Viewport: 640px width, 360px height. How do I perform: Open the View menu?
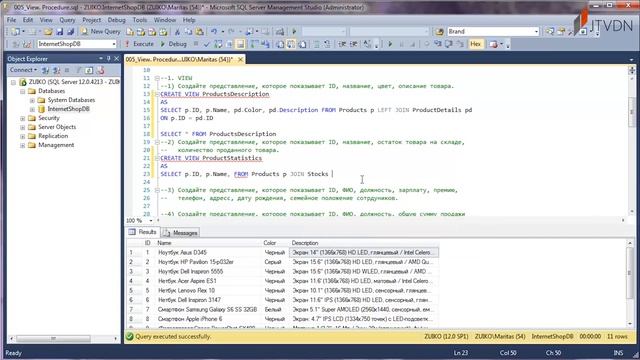[x=46, y=20]
